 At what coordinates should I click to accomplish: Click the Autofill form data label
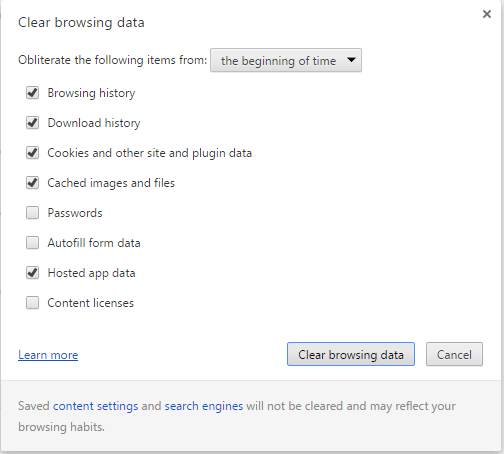94,243
